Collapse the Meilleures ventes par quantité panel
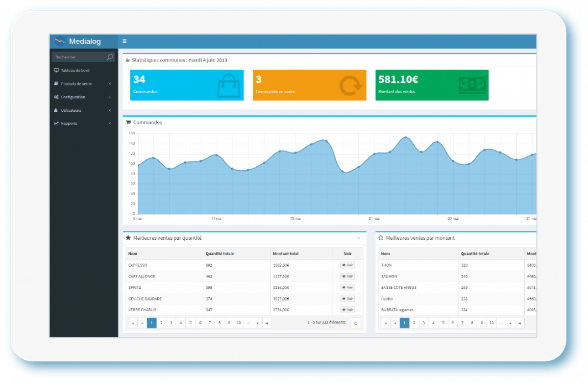This screenshot has height=383, width=588. click(359, 238)
